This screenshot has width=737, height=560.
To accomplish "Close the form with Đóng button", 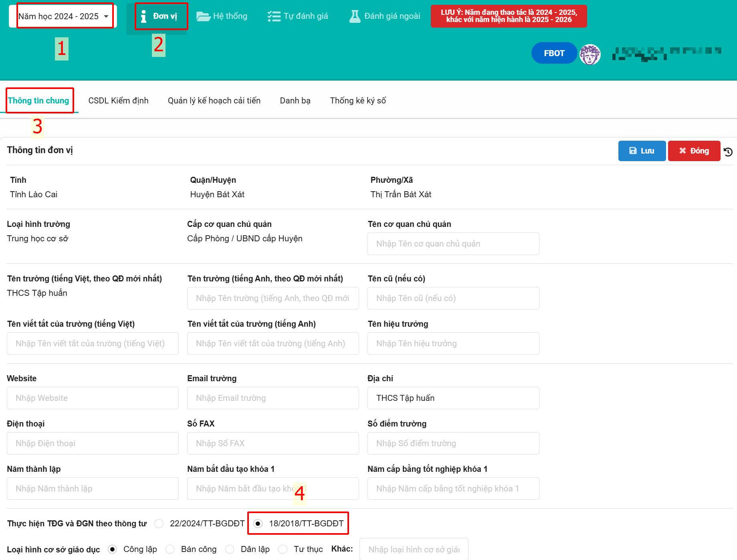I will point(694,151).
